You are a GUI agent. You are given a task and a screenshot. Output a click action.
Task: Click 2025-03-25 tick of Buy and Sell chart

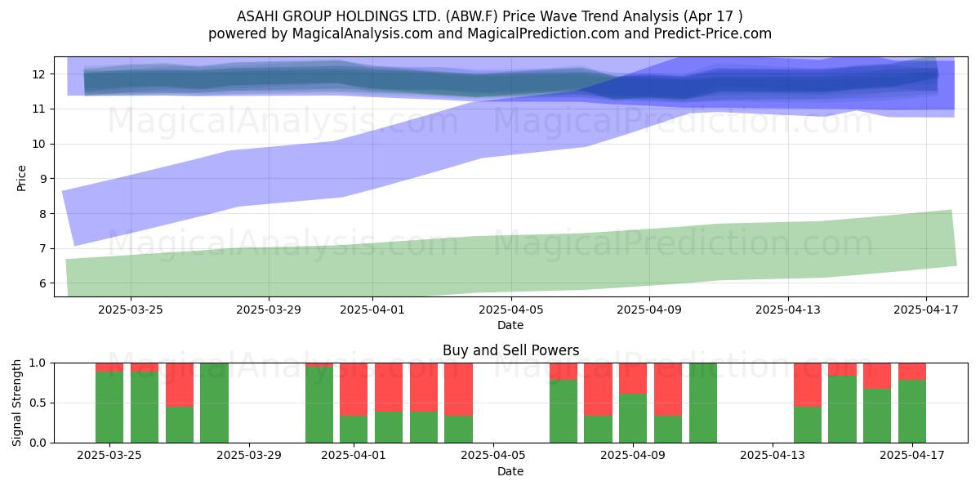click(109, 457)
